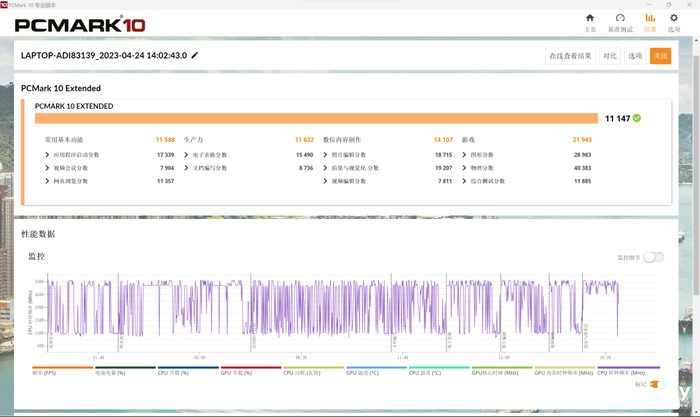Toggle the 标记 markers switch
The image size is (700, 417).
[x=657, y=384]
